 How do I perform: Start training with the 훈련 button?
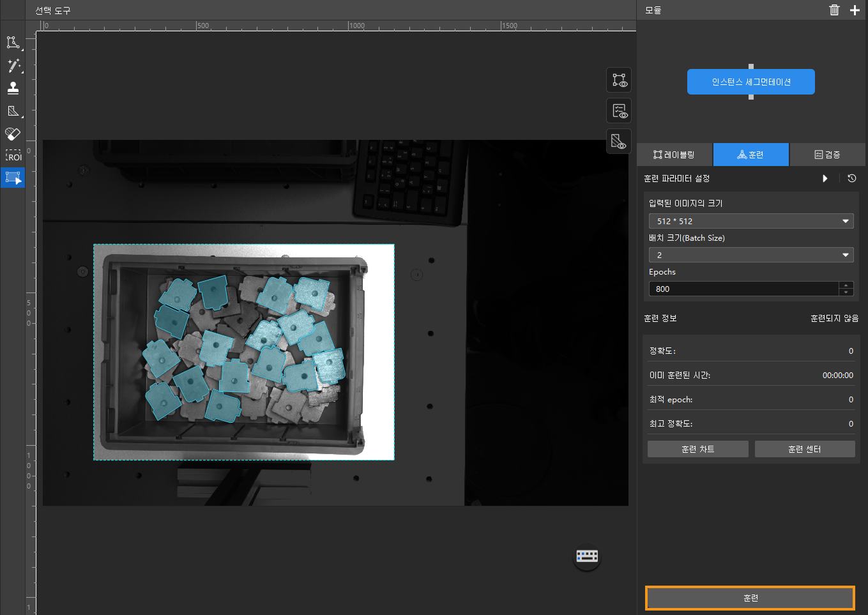750,598
